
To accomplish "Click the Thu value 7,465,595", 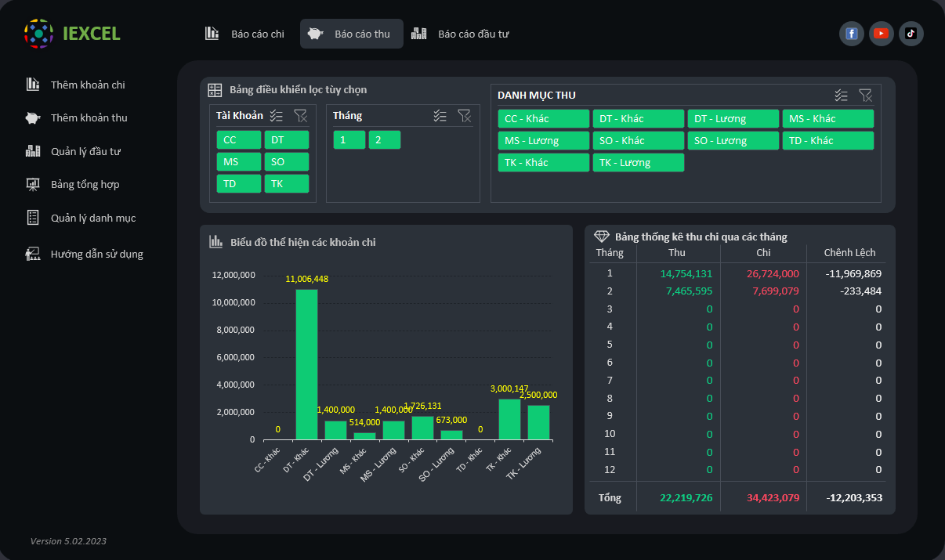I will (690, 291).
